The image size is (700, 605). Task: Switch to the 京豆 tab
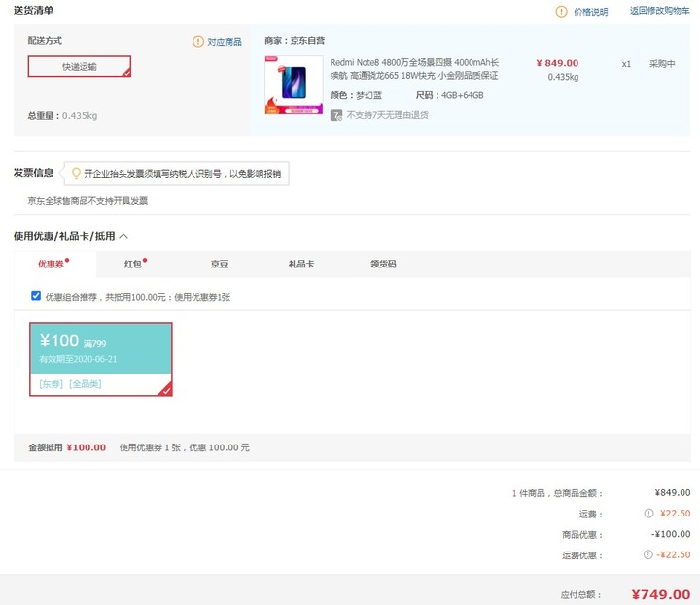pyautogui.click(x=219, y=264)
